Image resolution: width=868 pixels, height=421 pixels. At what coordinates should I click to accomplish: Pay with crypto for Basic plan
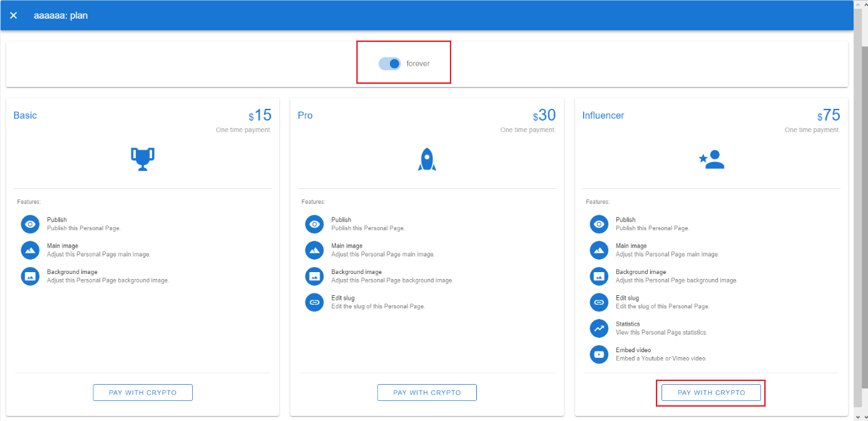coord(143,392)
